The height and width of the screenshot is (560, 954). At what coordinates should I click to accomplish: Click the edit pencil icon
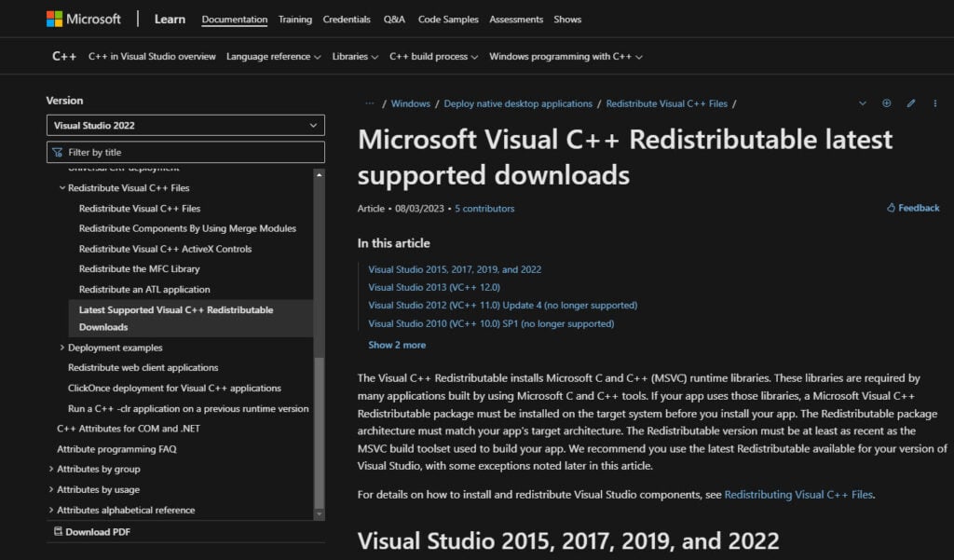pos(911,103)
